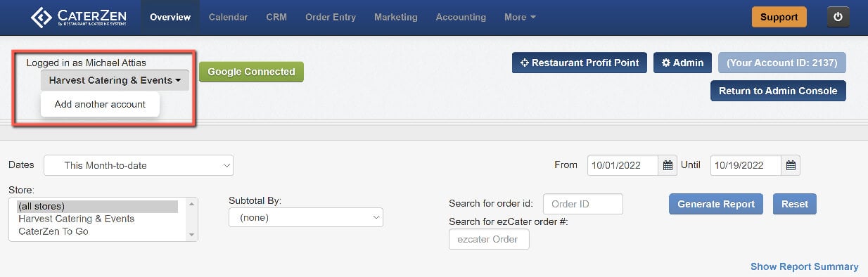Image resolution: width=868 pixels, height=277 pixels.
Task: Click the Order ID search field
Action: [x=583, y=204]
